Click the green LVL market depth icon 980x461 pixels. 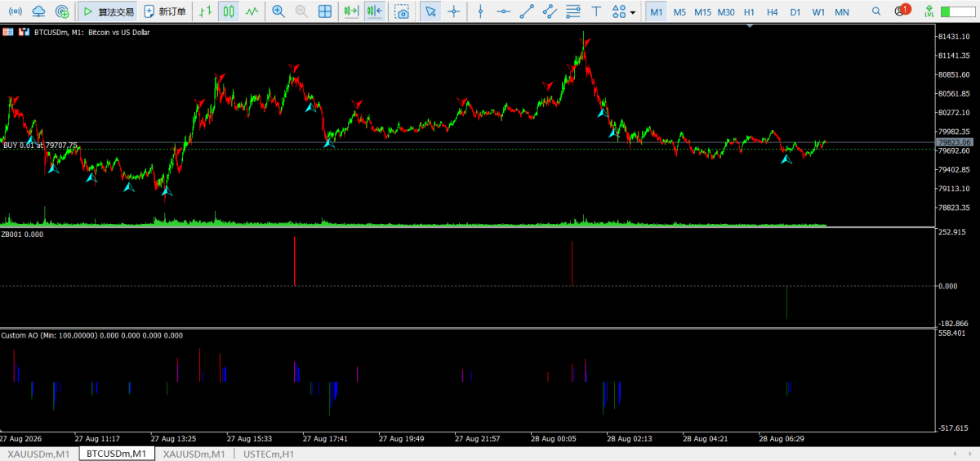pos(929,11)
